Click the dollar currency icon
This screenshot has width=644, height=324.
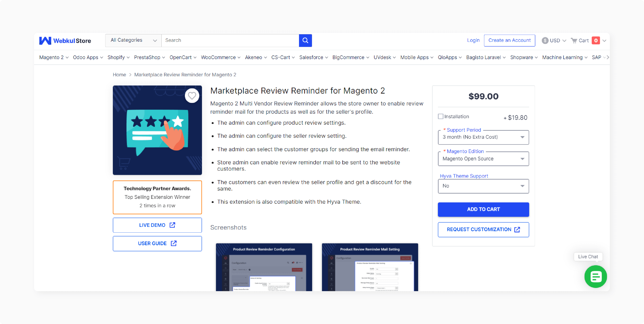pos(545,40)
